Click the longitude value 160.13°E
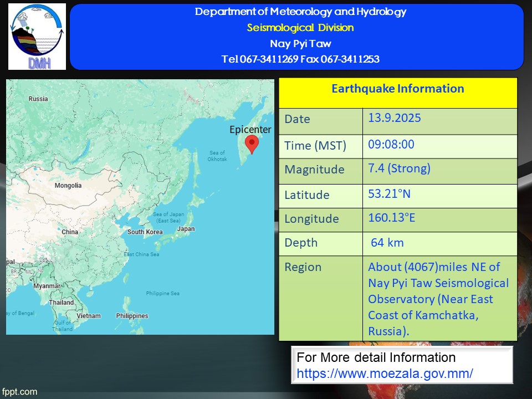The height and width of the screenshot is (399, 532). pyautogui.click(x=392, y=217)
